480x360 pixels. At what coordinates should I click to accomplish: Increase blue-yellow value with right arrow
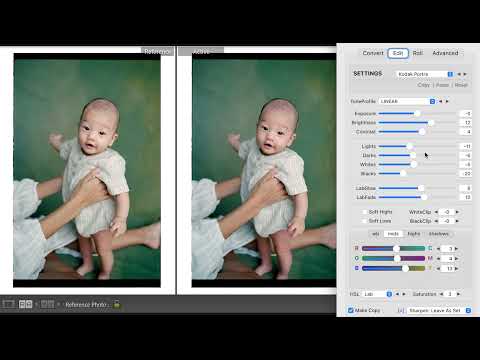click(x=457, y=268)
